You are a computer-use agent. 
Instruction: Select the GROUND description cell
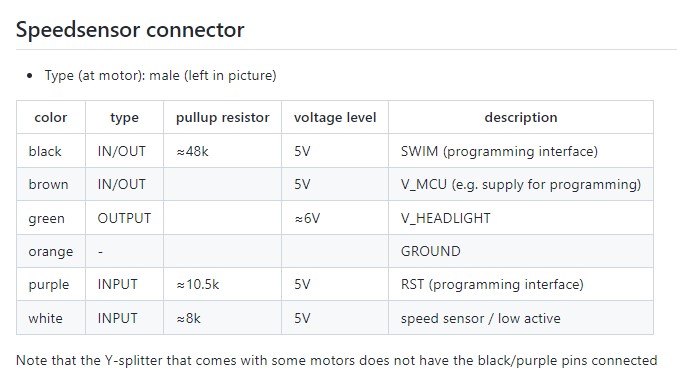pos(521,251)
